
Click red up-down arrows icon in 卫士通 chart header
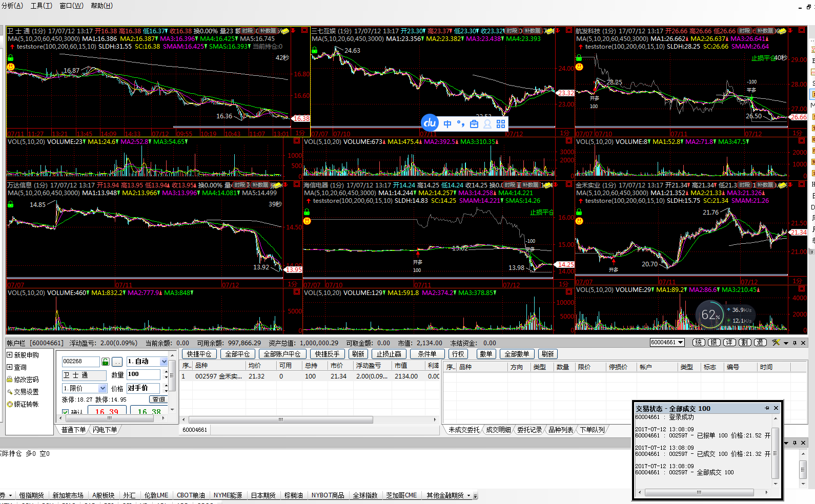pos(293,31)
